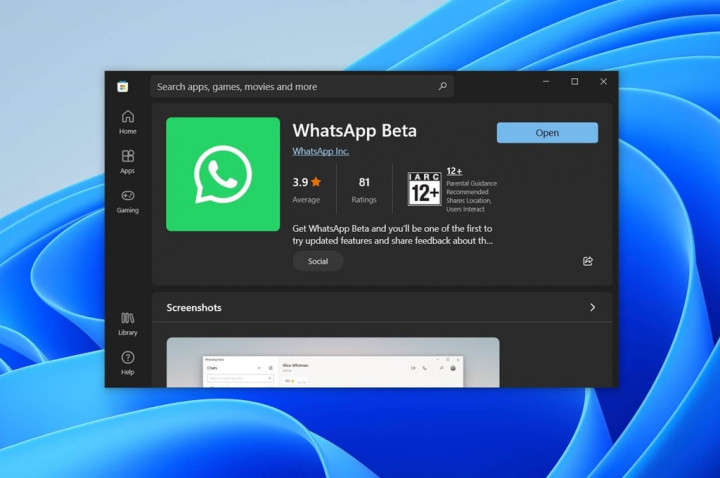The height and width of the screenshot is (478, 720).
Task: Click the share icon
Action: [x=588, y=261]
